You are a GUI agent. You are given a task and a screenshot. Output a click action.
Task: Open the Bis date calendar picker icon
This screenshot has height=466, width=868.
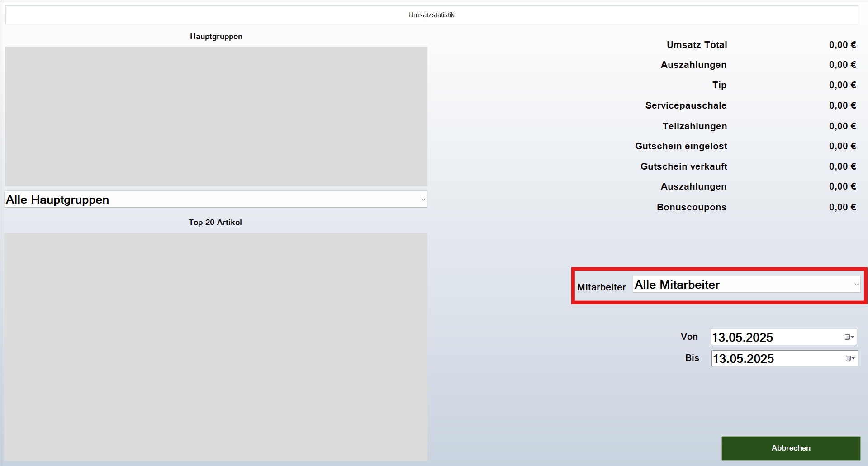850,358
